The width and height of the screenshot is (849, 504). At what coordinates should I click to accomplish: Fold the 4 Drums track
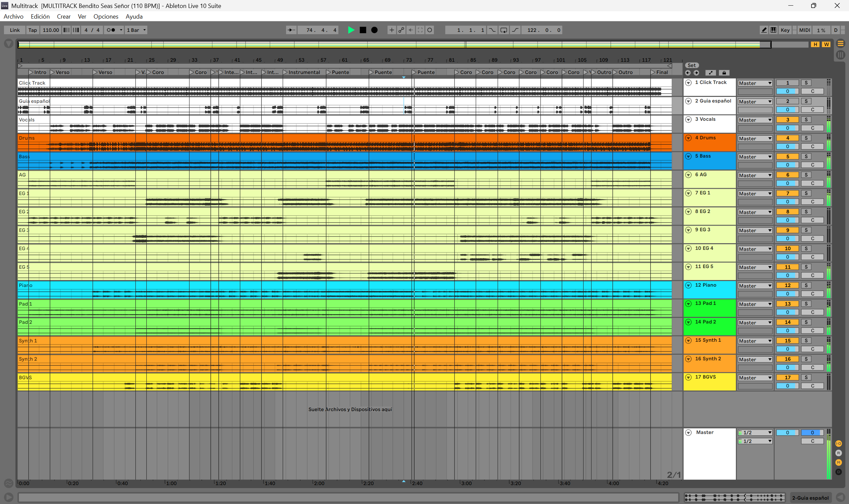[688, 138]
